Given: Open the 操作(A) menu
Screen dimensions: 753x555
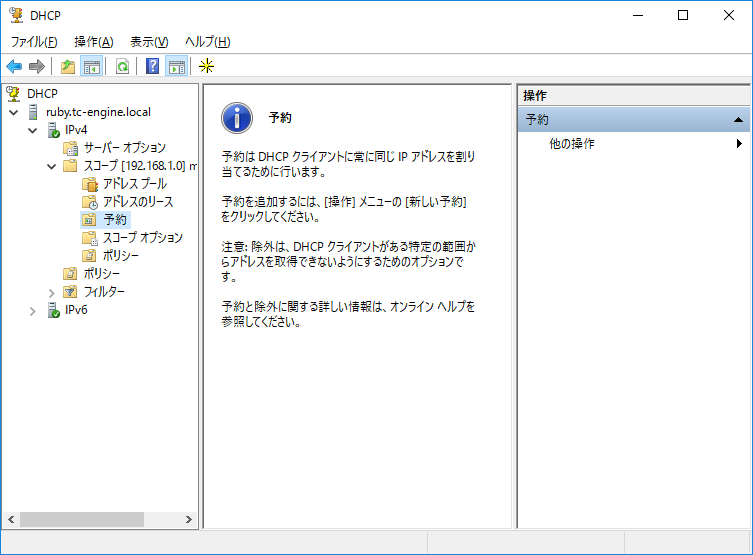Looking at the screenshot, I should point(94,42).
